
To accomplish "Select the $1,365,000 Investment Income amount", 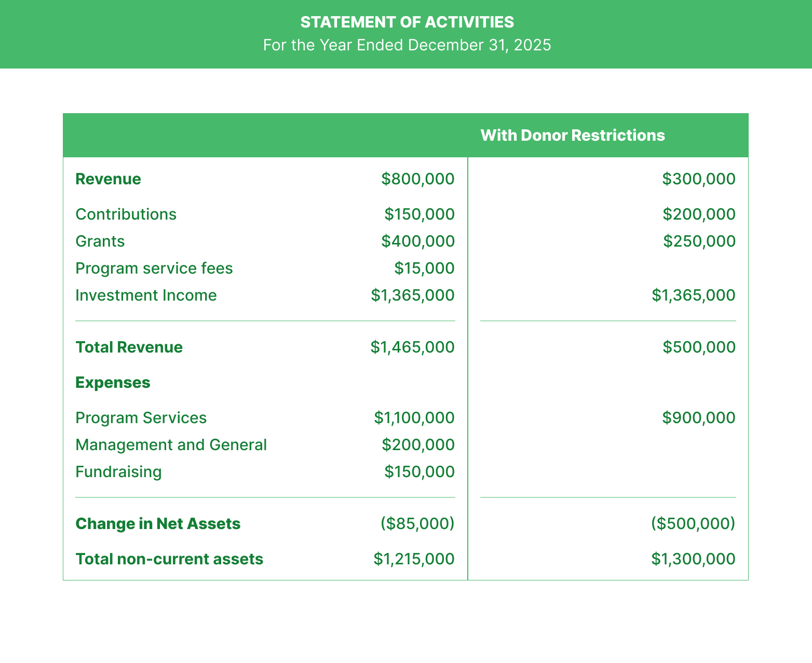I will tap(412, 295).
